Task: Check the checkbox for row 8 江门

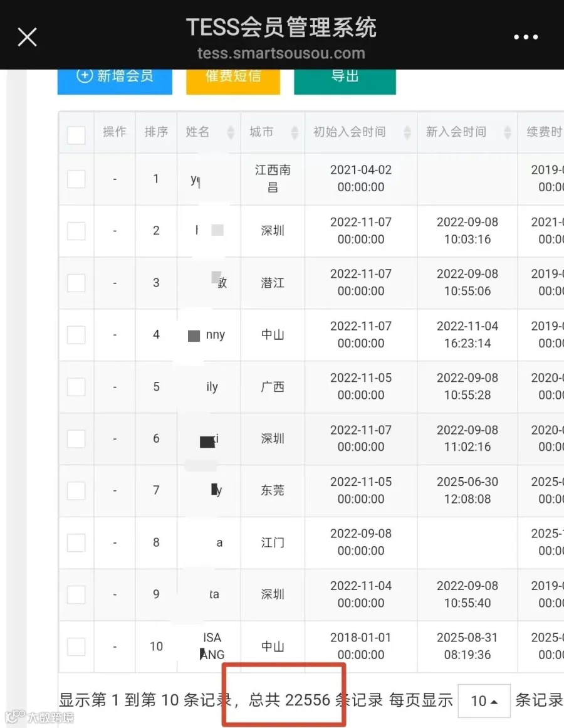Action: coord(76,543)
